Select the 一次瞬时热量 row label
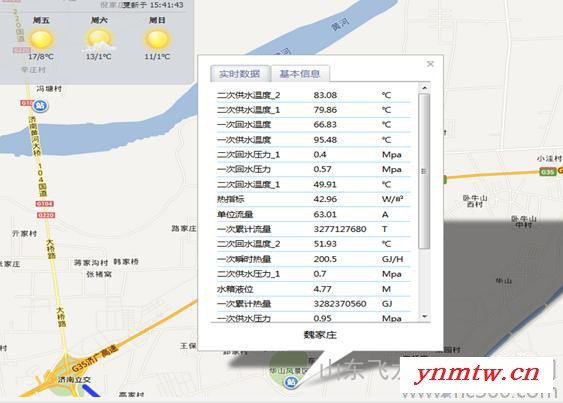The width and height of the screenshot is (563, 403). coord(244,259)
